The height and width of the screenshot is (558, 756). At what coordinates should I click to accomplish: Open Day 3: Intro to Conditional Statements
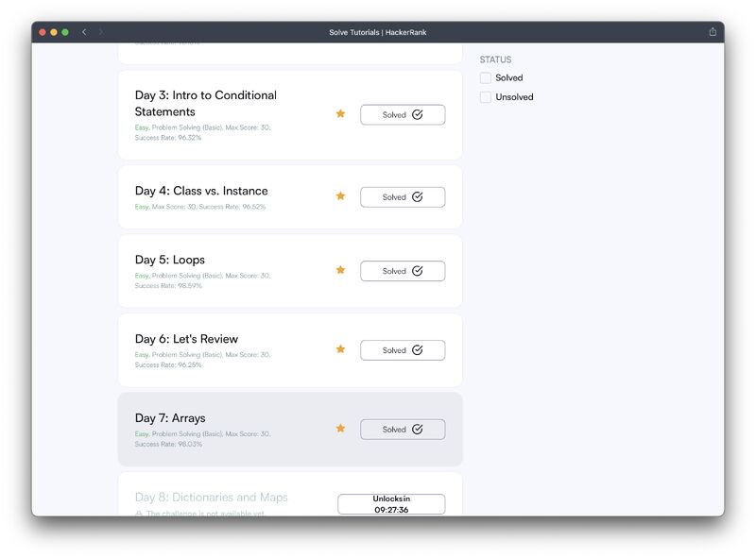click(x=206, y=103)
